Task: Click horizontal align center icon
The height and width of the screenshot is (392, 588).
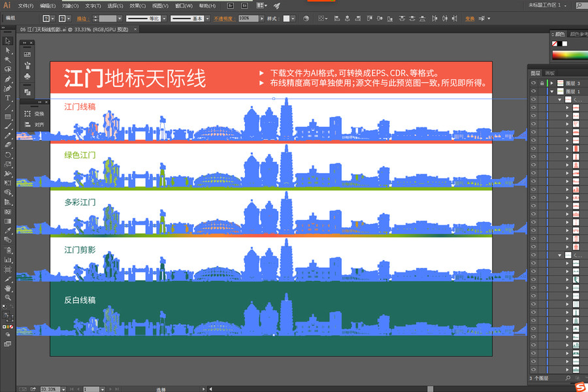Action: pos(347,18)
